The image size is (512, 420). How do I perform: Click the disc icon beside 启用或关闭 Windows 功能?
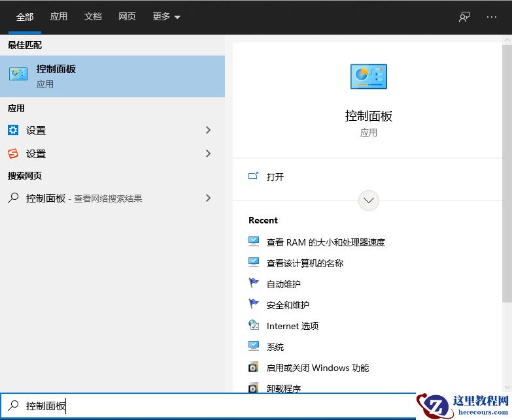point(254,367)
